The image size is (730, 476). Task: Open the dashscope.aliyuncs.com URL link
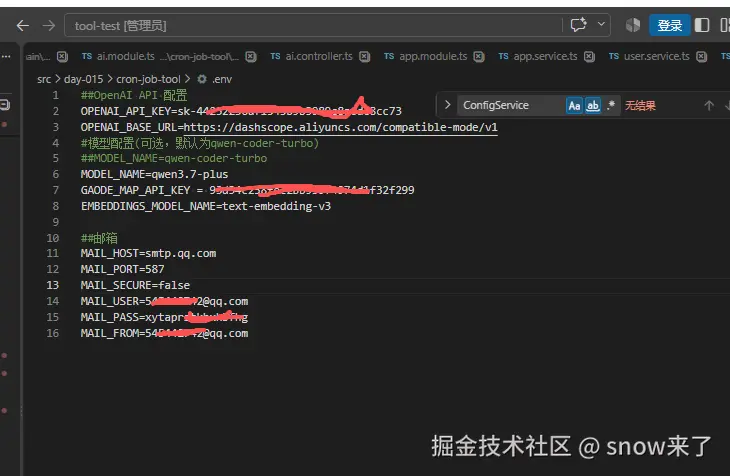tap(340, 127)
